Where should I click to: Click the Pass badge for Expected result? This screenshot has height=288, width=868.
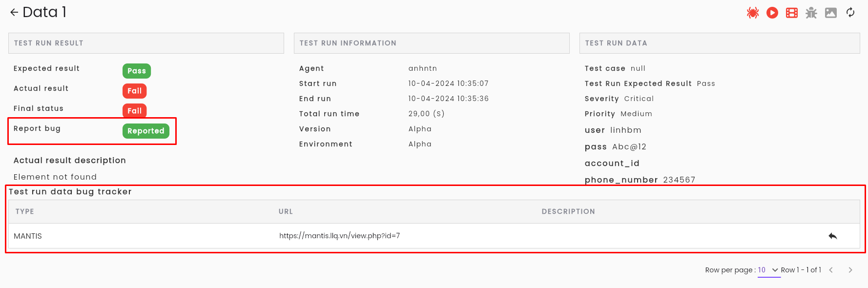click(137, 71)
